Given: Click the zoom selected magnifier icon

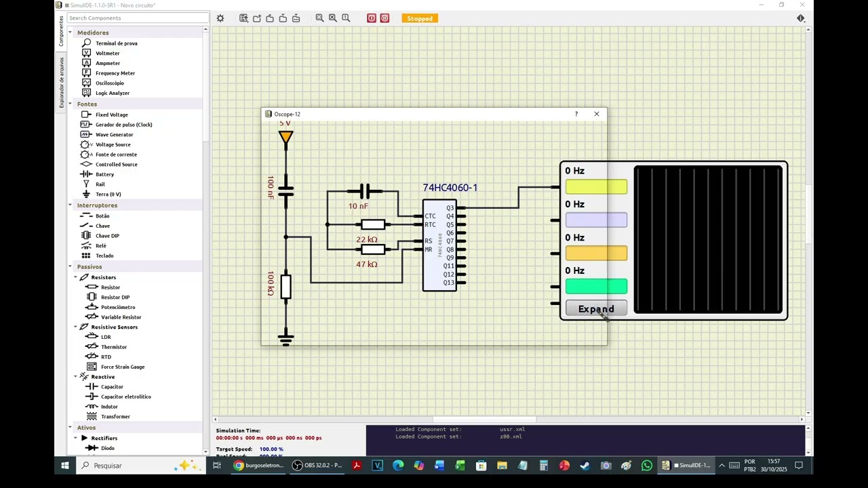Looking at the screenshot, I should click(333, 18).
